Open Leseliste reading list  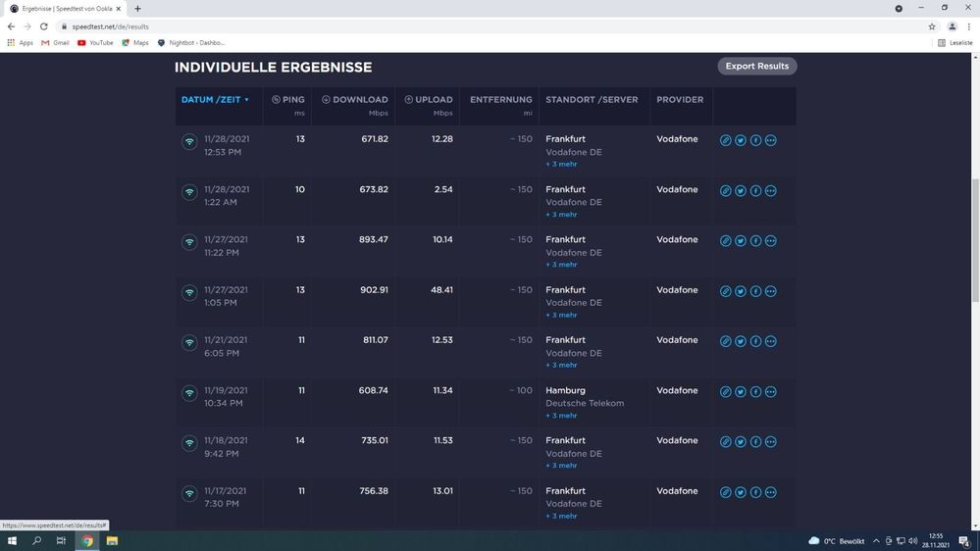click(955, 42)
